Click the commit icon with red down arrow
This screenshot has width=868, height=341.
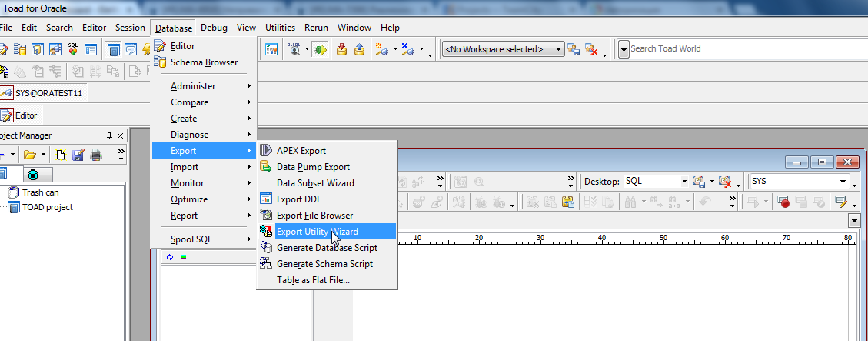point(342,49)
